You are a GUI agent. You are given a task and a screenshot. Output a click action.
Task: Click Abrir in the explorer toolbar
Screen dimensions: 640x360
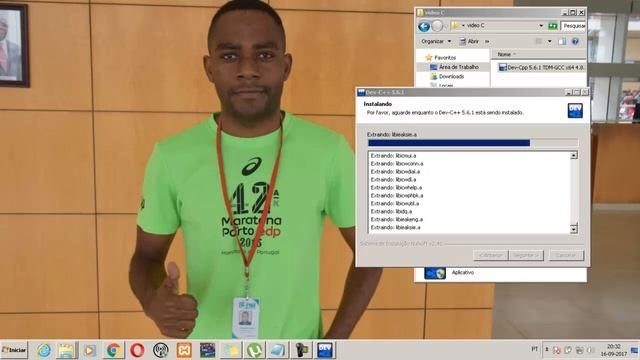[x=469, y=41]
